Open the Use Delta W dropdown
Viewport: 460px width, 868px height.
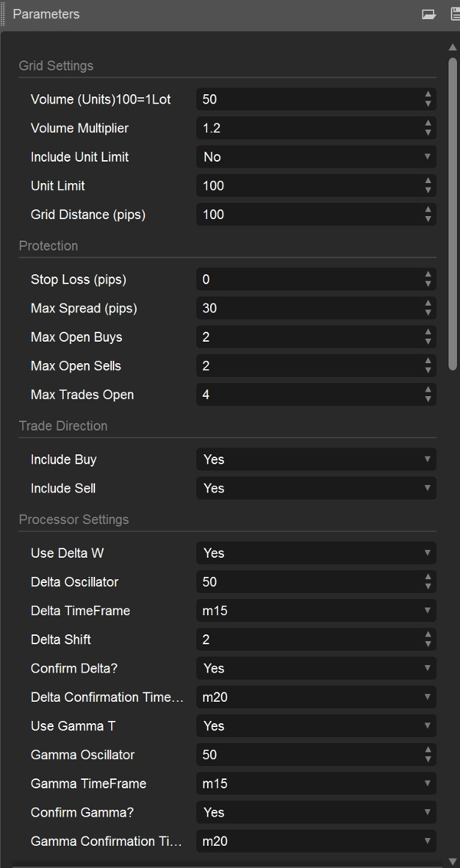pos(314,552)
